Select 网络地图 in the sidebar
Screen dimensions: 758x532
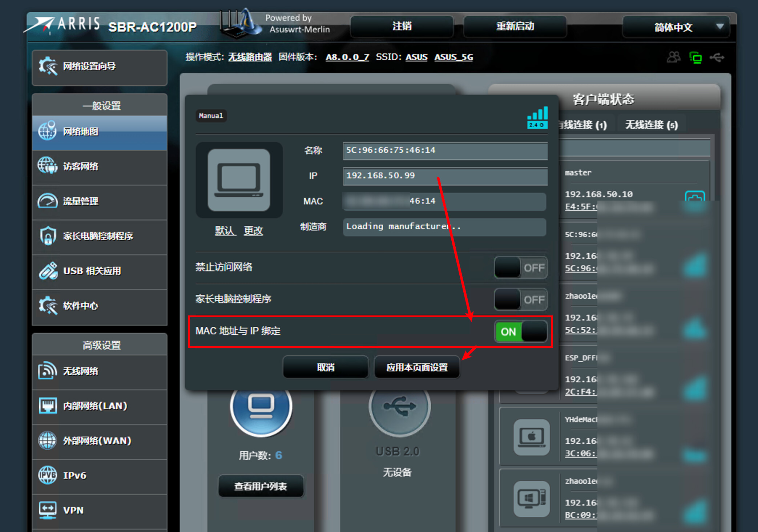pyautogui.click(x=99, y=132)
